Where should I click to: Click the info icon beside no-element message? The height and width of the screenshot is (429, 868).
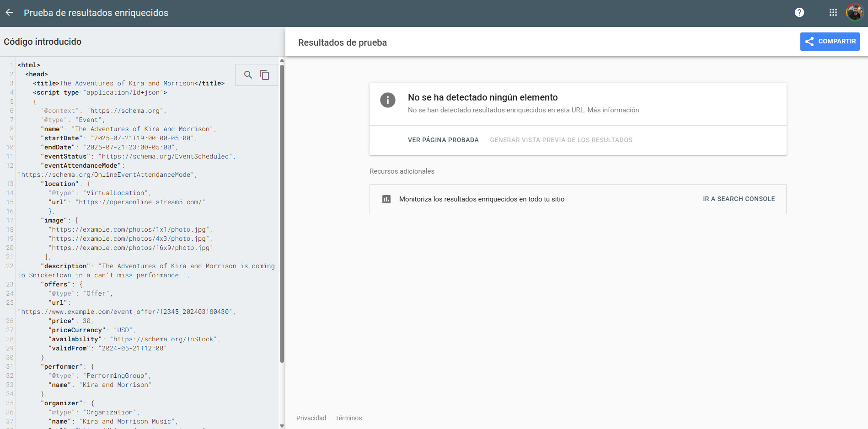point(387,100)
